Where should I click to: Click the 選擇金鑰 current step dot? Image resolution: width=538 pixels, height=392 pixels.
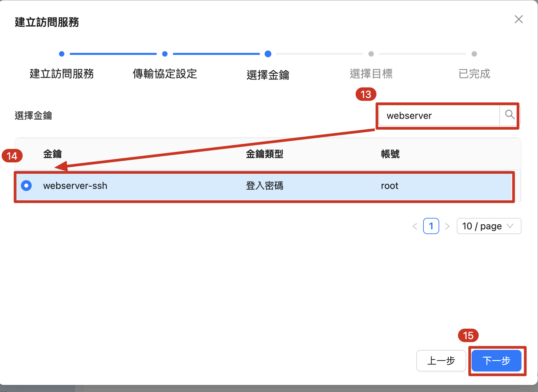tap(268, 54)
